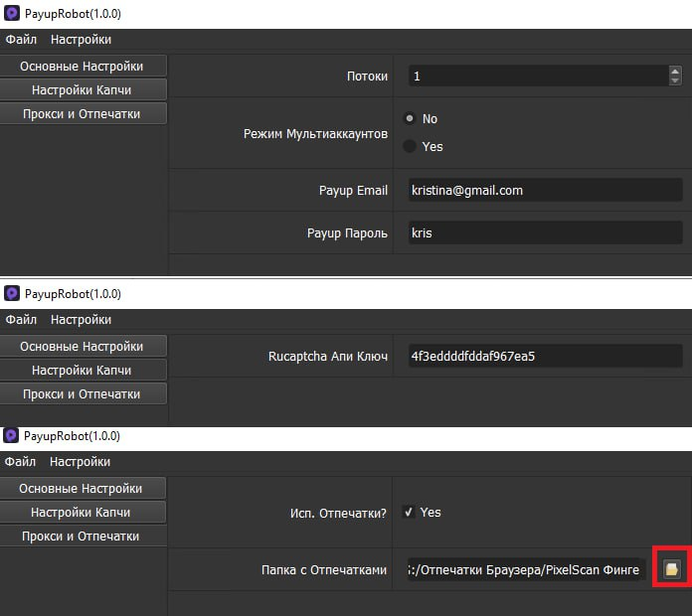Image resolution: width=692 pixels, height=616 pixels.
Task: Open Прокси и Отпечатки in middle window
Action: click(83, 393)
